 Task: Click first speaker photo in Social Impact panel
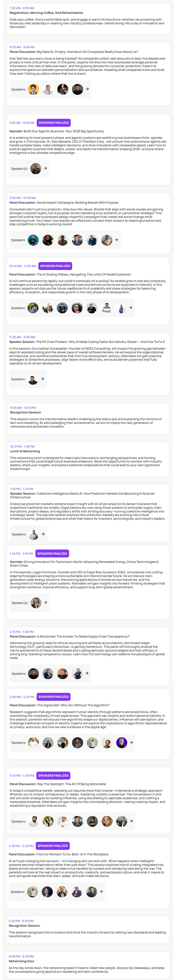pos(33,240)
